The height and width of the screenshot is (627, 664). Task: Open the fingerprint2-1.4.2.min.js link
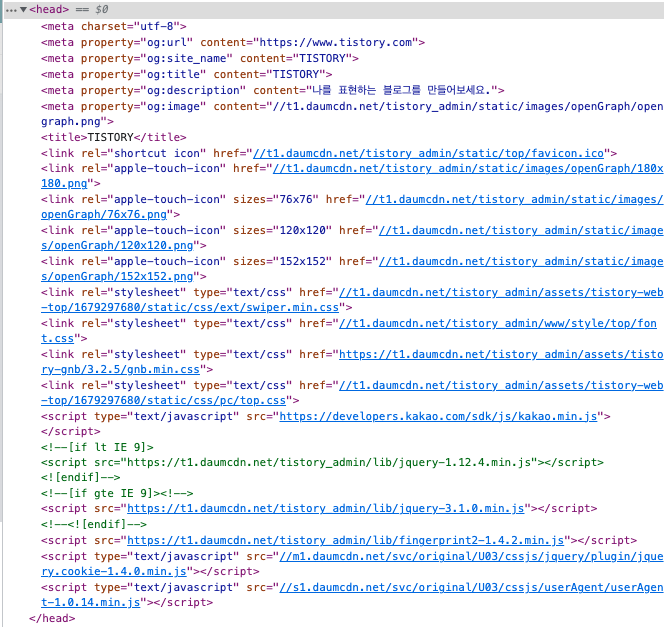[x=346, y=540]
